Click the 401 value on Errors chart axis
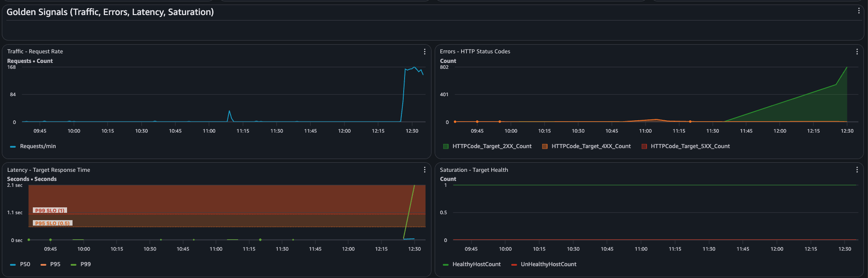This screenshot has height=278, width=868. 444,94
